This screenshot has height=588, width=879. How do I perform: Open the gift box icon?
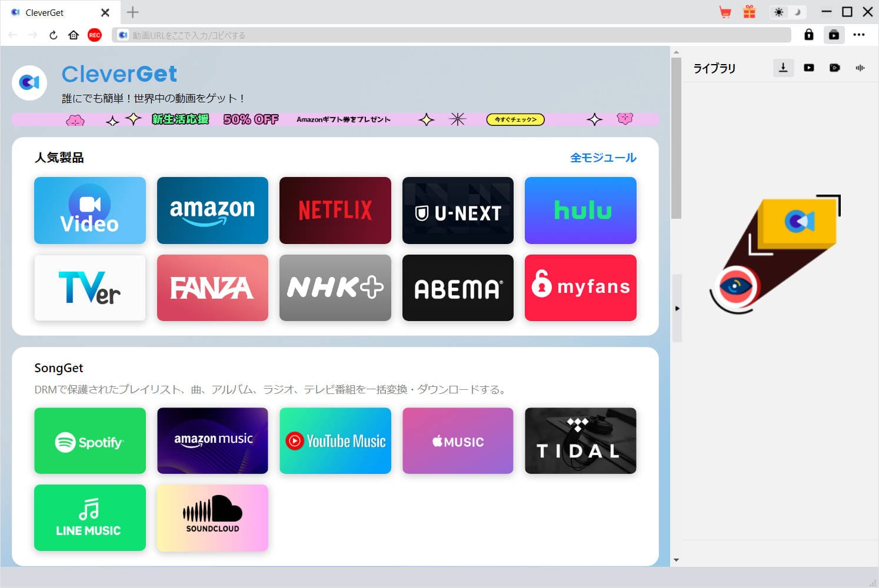749,12
